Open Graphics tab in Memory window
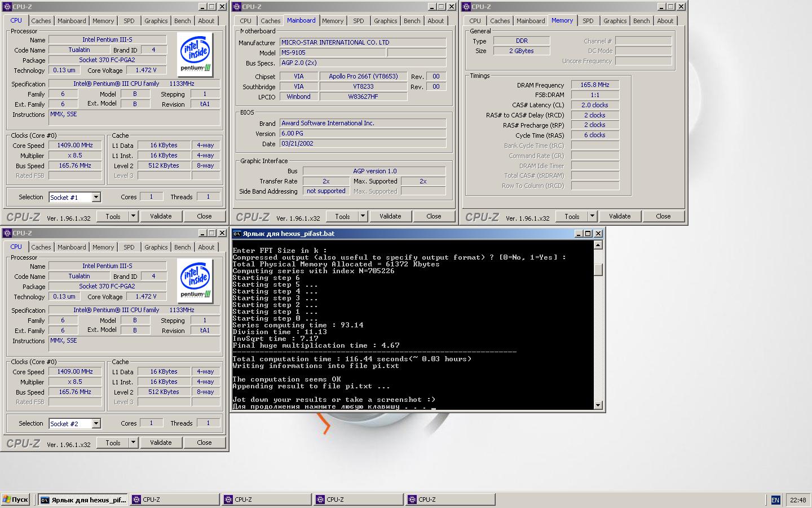The height and width of the screenshot is (508, 812). pyautogui.click(x=615, y=21)
